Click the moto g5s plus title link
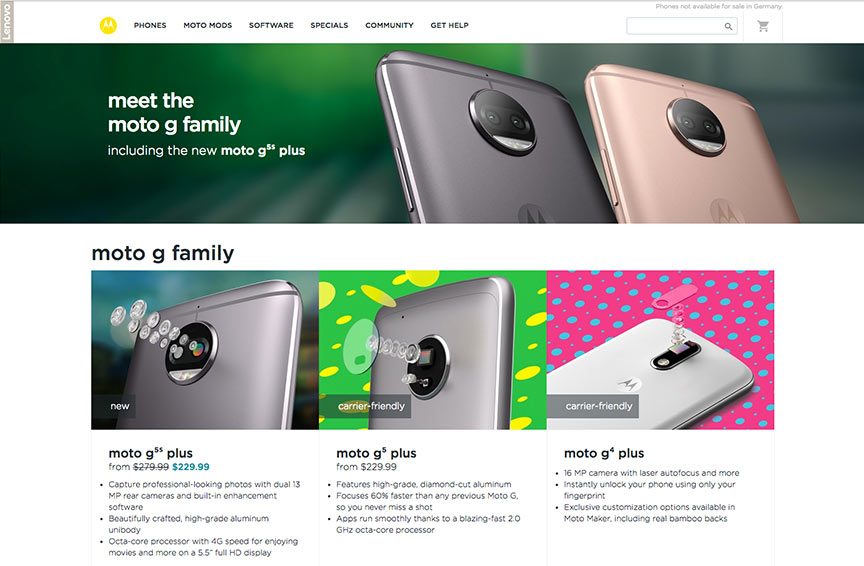The height and width of the screenshot is (566, 864). pyautogui.click(x=150, y=453)
